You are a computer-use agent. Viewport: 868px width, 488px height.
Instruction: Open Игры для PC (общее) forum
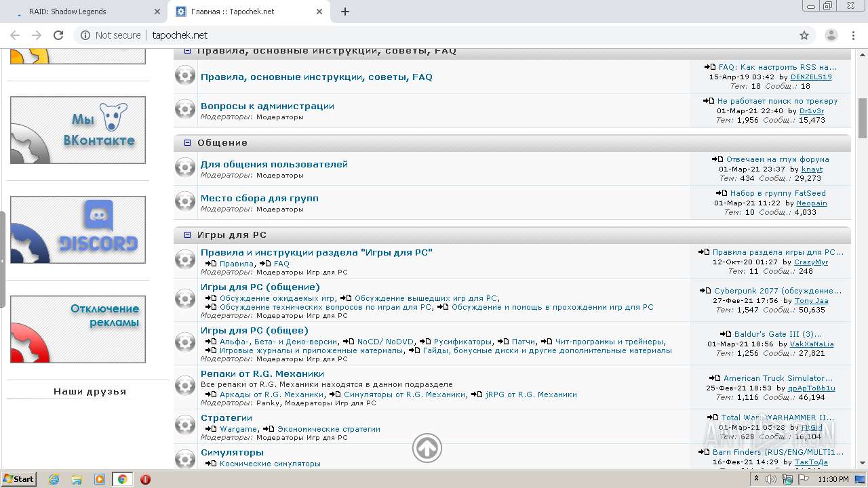(254, 331)
